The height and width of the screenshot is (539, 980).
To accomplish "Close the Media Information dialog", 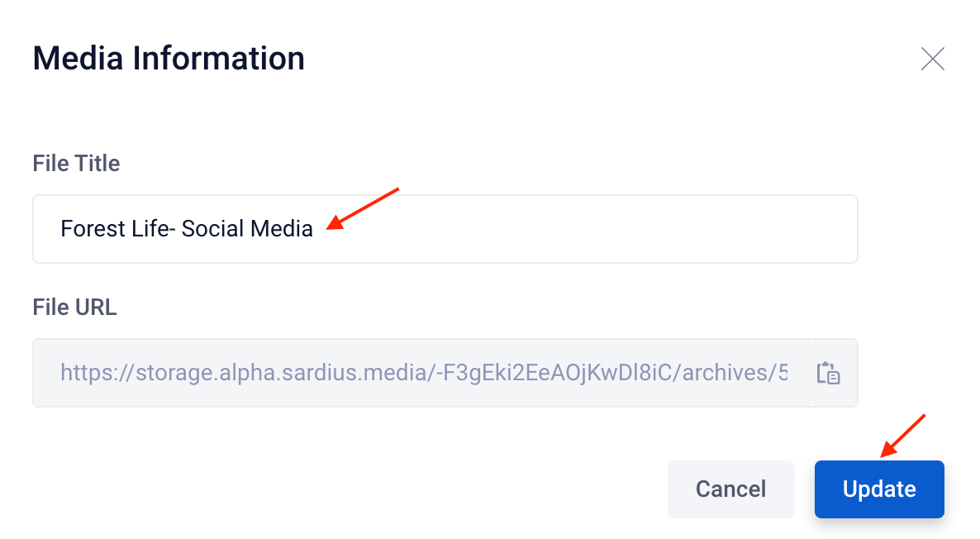I will click(933, 59).
